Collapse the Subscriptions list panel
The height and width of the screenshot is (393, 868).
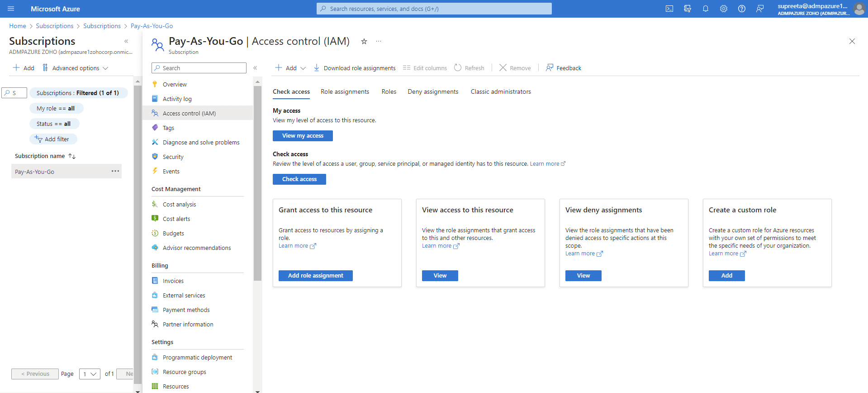click(x=126, y=41)
